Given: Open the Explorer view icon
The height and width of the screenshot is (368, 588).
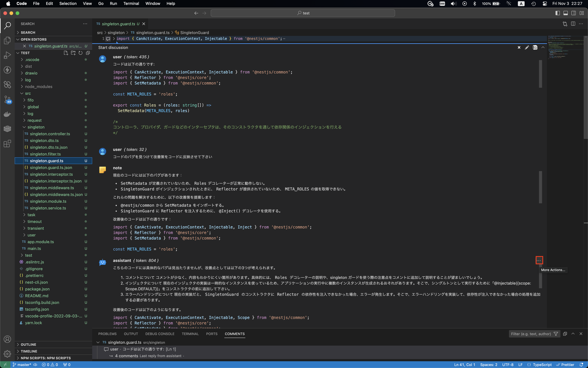Looking at the screenshot, I should (7, 40).
